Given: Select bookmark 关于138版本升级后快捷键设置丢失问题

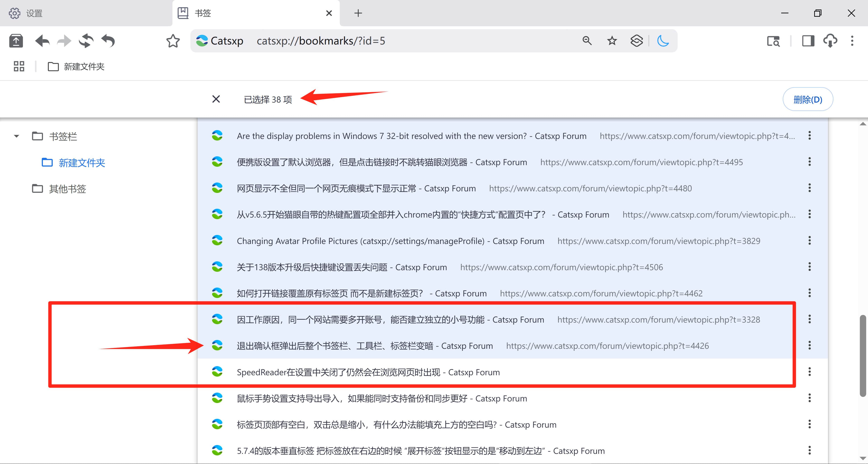Looking at the screenshot, I should click(512, 267).
